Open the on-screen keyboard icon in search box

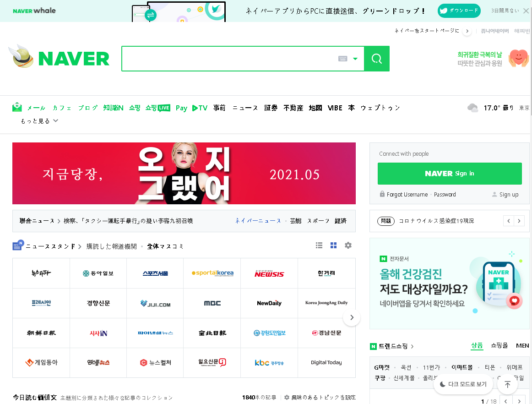click(342, 59)
